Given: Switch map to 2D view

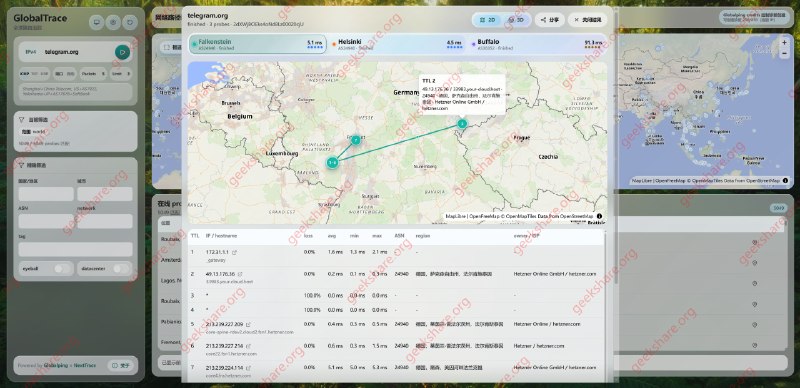Looking at the screenshot, I should (488, 20).
